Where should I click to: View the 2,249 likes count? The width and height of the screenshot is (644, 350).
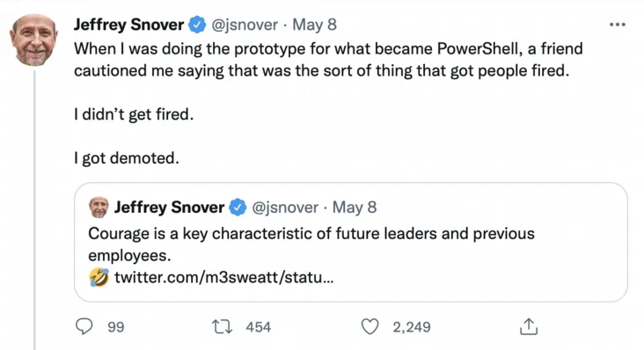[412, 327]
